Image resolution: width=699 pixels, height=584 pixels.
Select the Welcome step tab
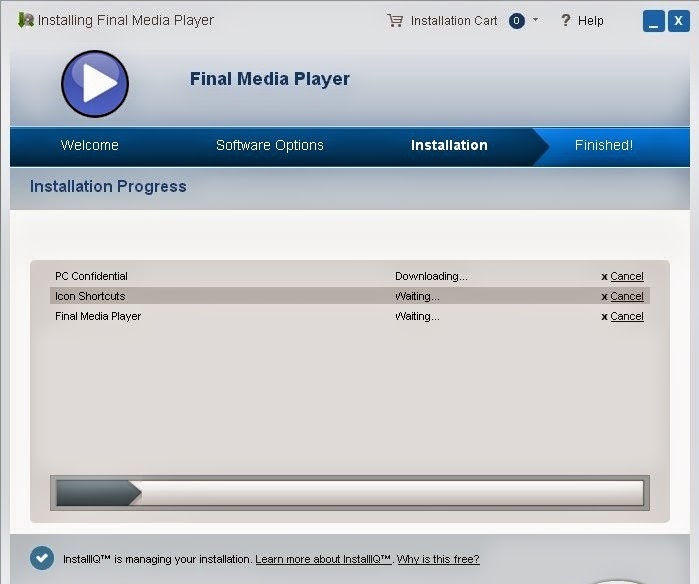(90, 145)
